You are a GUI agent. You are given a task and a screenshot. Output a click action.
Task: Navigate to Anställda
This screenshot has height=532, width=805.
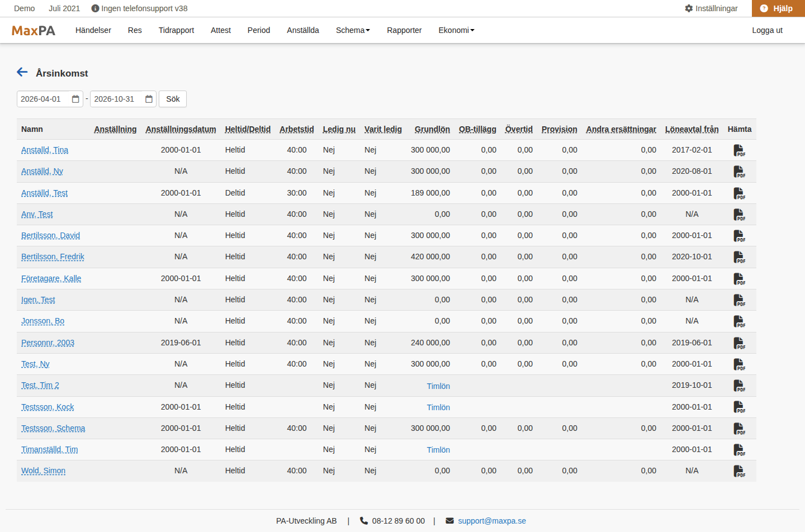pyautogui.click(x=303, y=30)
